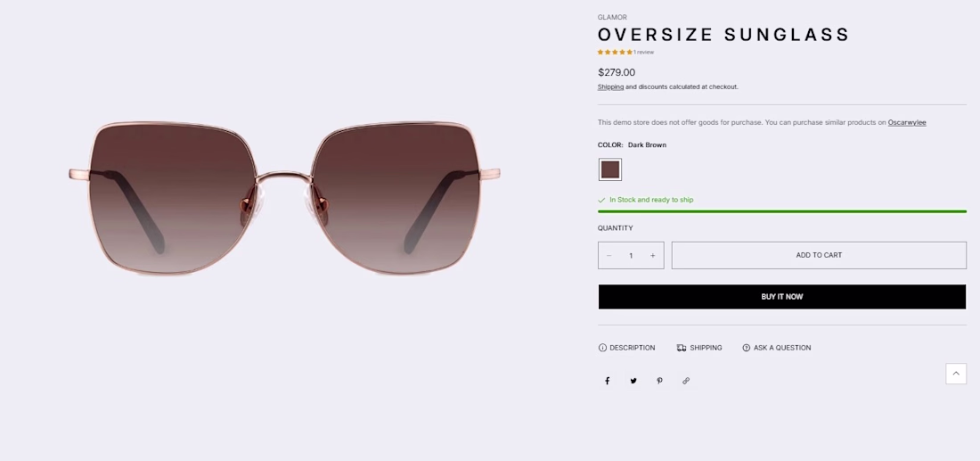980x461 pixels.
Task: Decrease quantity with minus button
Action: click(608, 255)
